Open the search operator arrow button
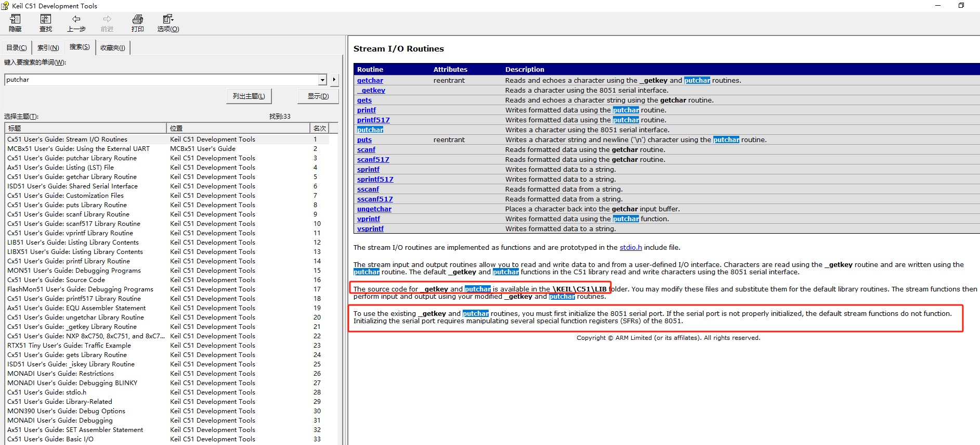Screen dimensions: 980x445 pyautogui.click(x=334, y=80)
